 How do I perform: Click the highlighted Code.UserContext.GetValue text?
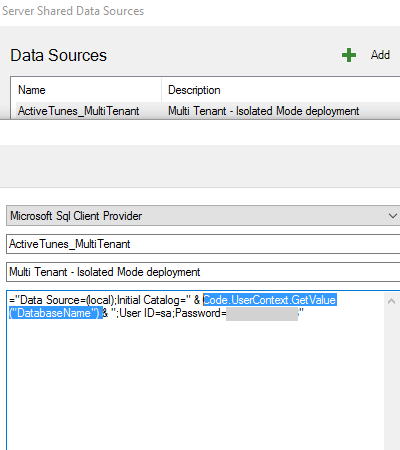pyautogui.click(x=270, y=300)
